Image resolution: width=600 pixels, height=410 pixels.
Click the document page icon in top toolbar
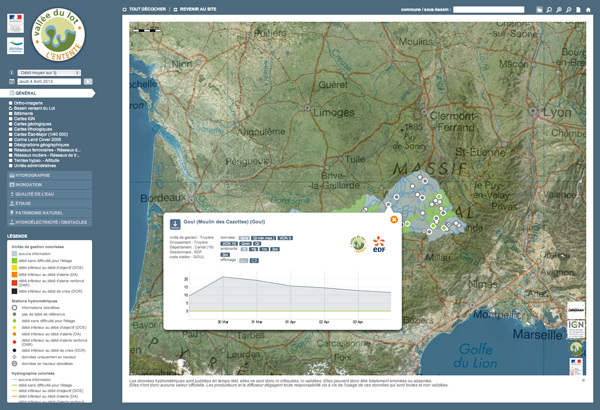(x=579, y=10)
